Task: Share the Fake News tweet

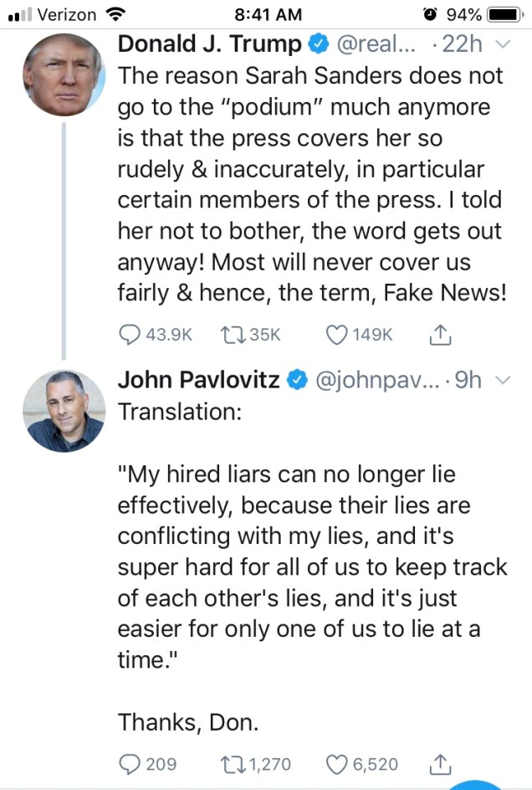Action: click(440, 335)
